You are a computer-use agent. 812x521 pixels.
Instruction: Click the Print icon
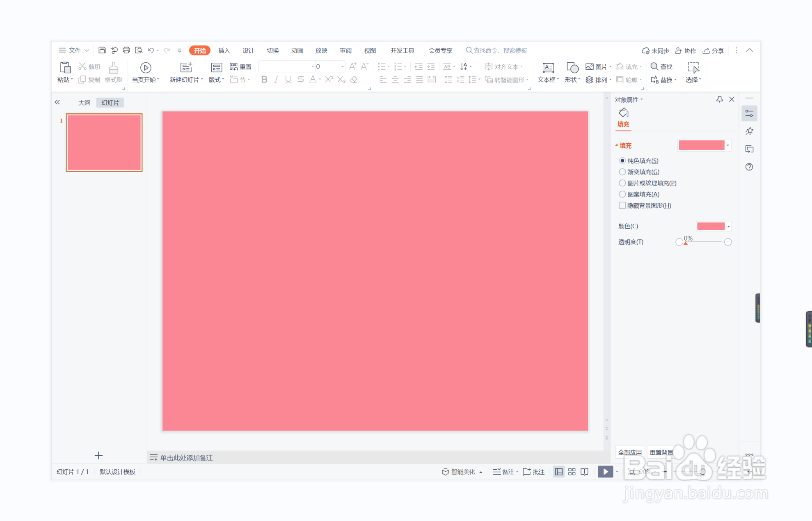[x=126, y=50]
